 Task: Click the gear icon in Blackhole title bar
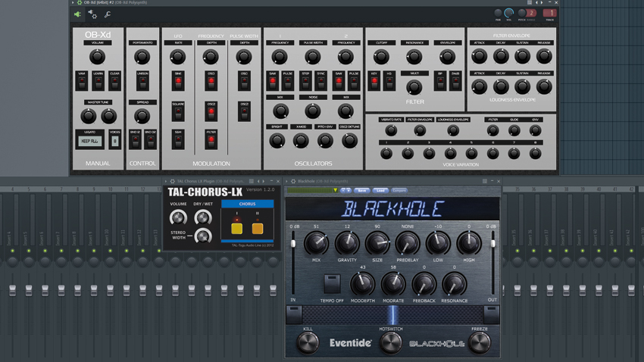[x=293, y=181]
